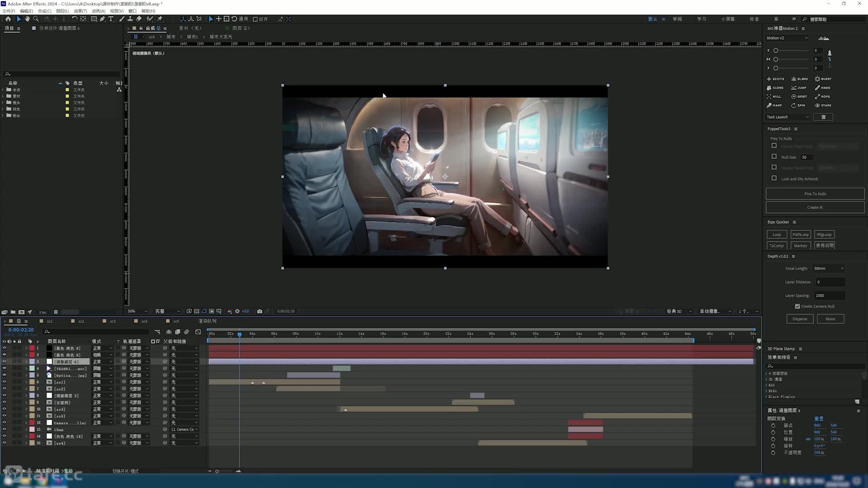
Task: Click WARP in the Motion 2 panel
Action: (774, 105)
